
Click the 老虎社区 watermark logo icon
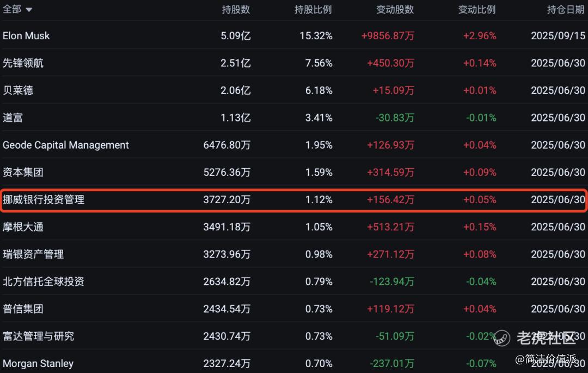(502, 338)
